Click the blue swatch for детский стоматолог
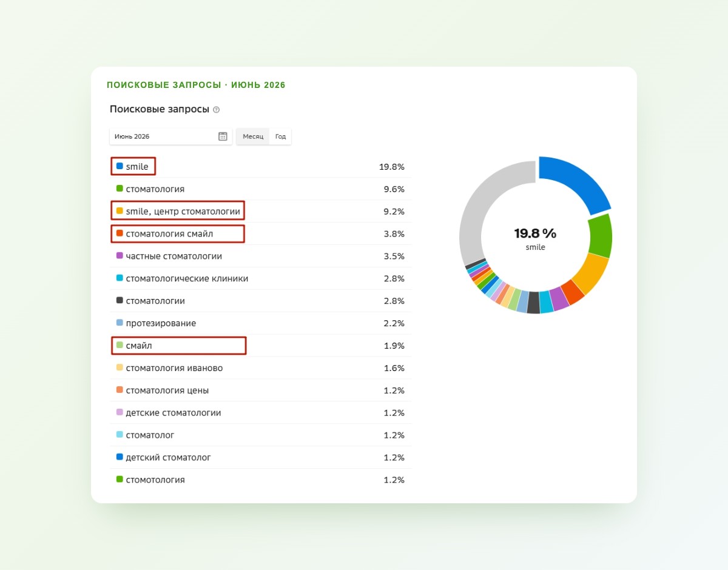Screen dimensions: 728x570 (120, 458)
